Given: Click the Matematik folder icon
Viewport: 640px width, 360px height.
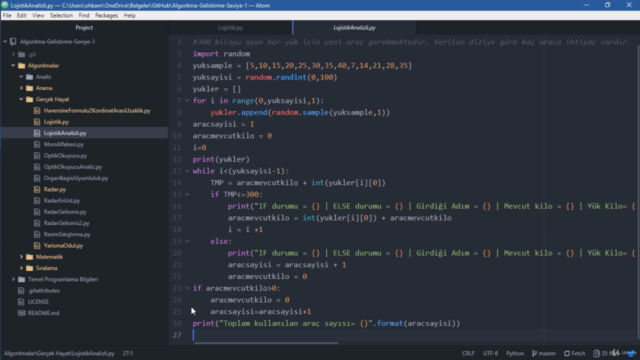Looking at the screenshot, I should coord(29,257).
